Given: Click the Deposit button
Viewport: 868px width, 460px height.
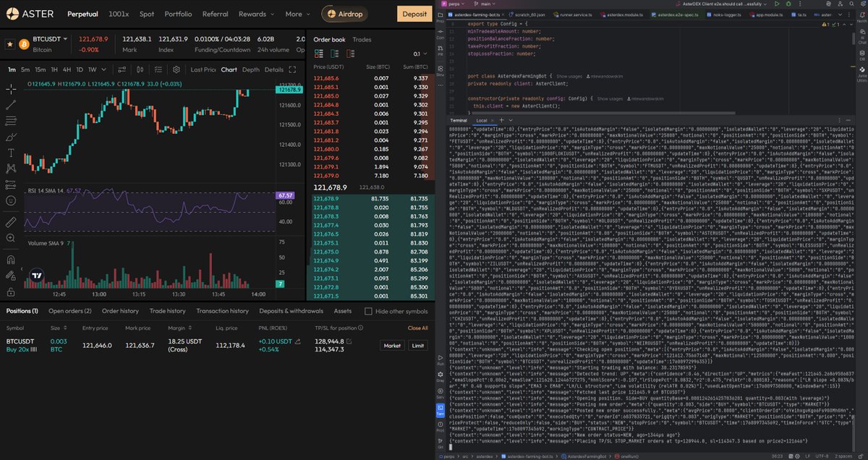Looking at the screenshot, I should click(x=414, y=14).
